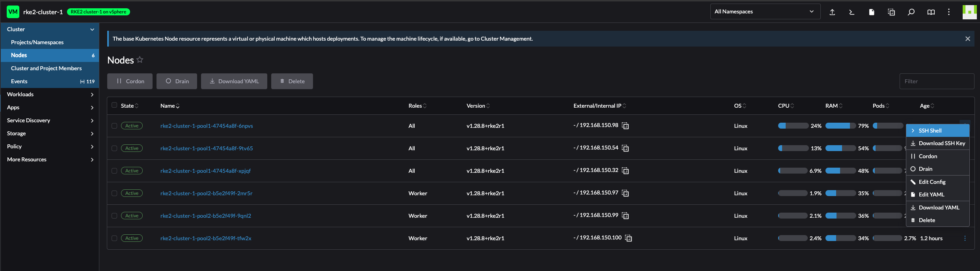Copy IP 192.168.150.100 to clipboard

[628, 238]
